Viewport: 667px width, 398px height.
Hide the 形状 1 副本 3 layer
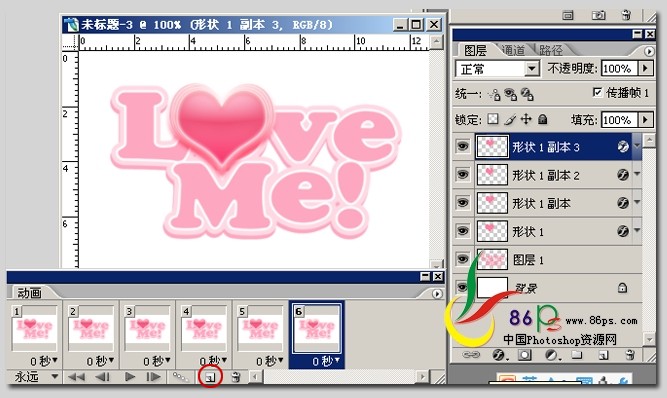coord(462,146)
